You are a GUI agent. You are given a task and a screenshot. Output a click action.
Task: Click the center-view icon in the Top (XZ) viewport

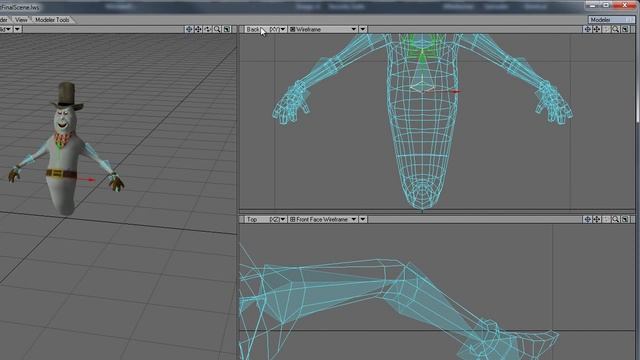(587, 220)
